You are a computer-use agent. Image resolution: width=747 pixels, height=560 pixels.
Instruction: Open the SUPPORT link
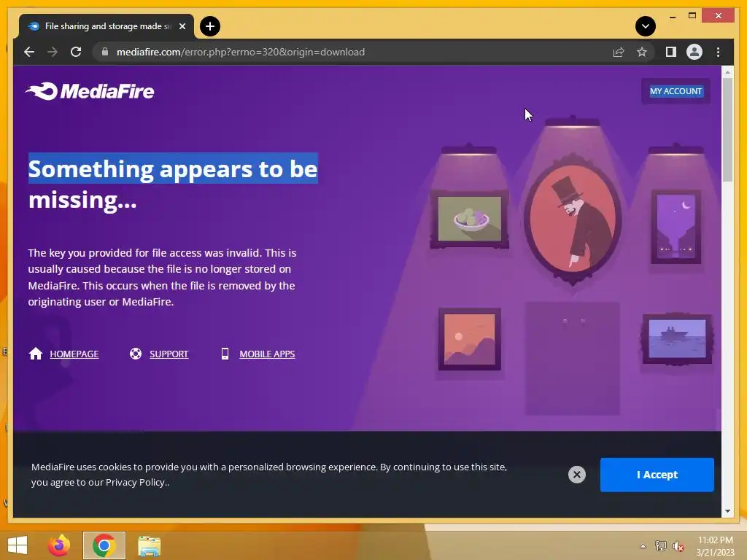point(169,354)
